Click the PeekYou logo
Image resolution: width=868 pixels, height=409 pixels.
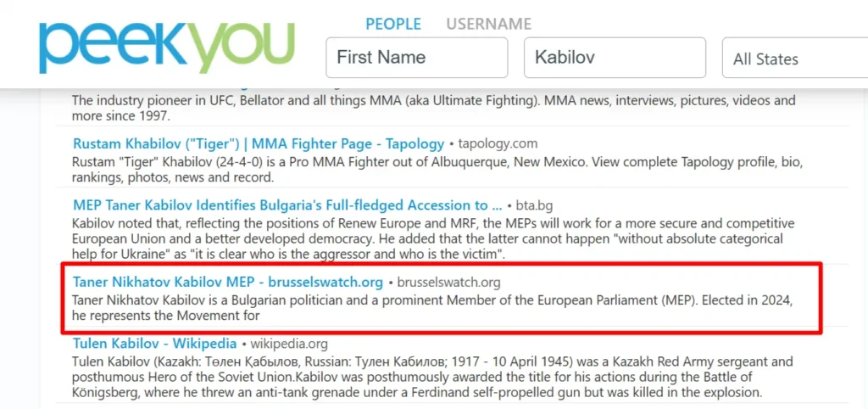coord(167,47)
